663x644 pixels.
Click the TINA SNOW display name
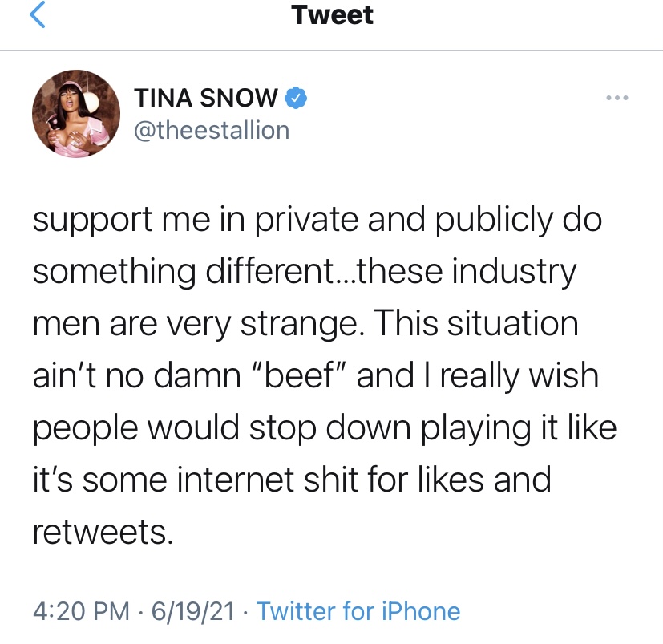206,98
